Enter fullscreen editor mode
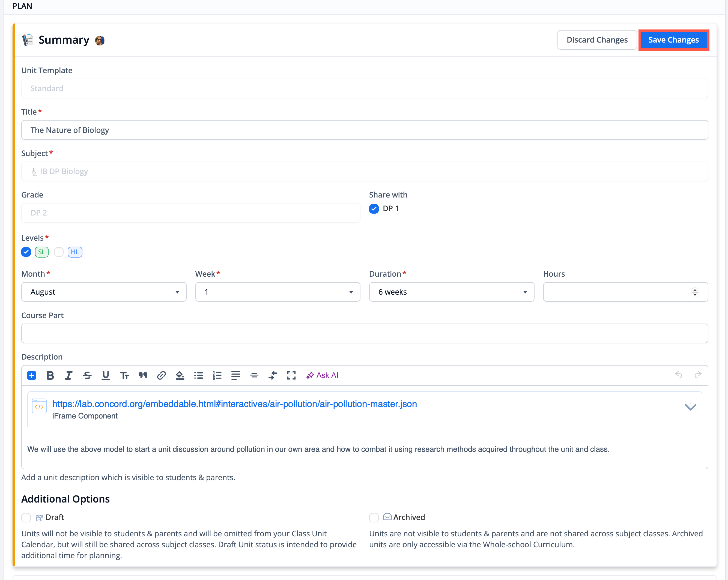Screen dimensions: 728x580 tap(291, 375)
